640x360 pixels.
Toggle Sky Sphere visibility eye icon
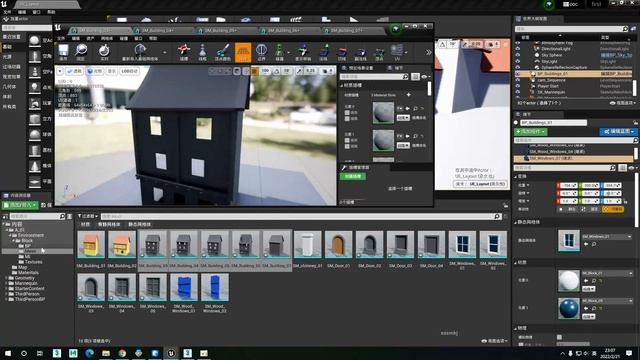pyautogui.click(x=518, y=55)
